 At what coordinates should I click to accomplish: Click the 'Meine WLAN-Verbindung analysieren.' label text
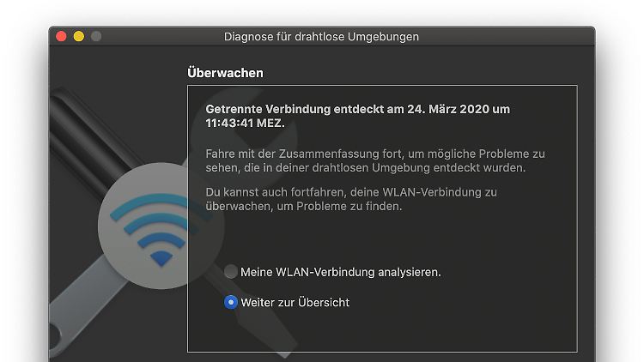[341, 272]
